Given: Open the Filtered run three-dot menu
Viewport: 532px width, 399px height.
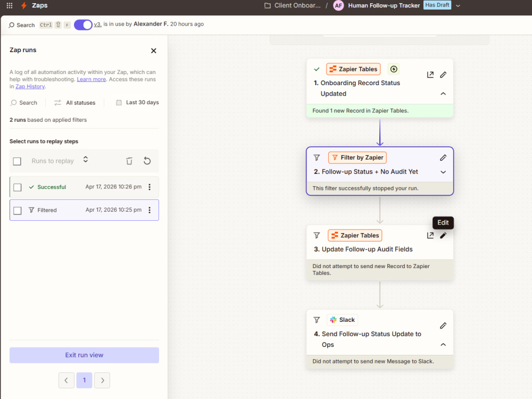Looking at the screenshot, I should point(149,210).
